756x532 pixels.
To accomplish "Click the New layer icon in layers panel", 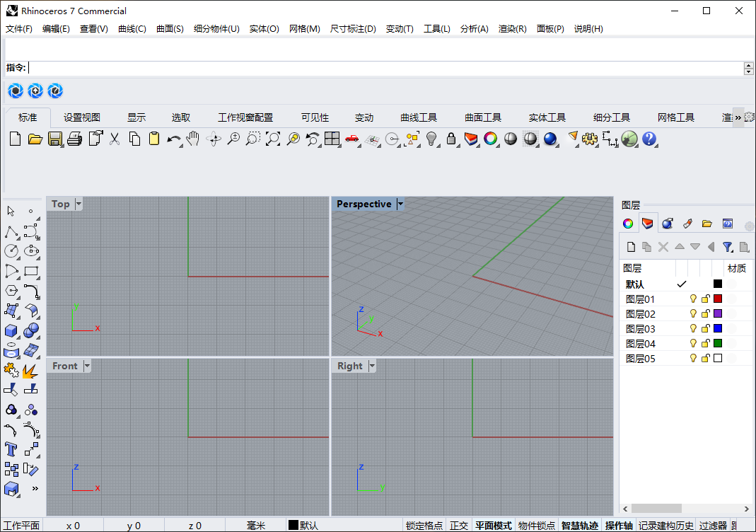I will [x=631, y=247].
